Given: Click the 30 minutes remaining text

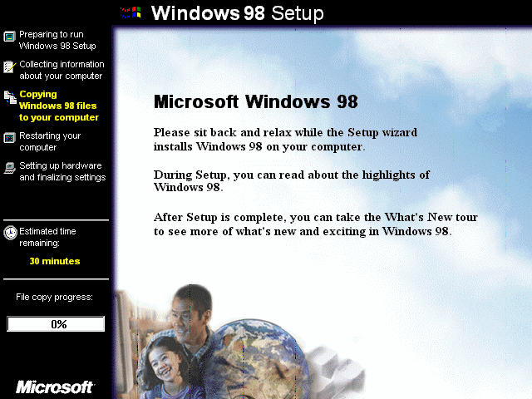Looking at the screenshot, I should point(55,261).
